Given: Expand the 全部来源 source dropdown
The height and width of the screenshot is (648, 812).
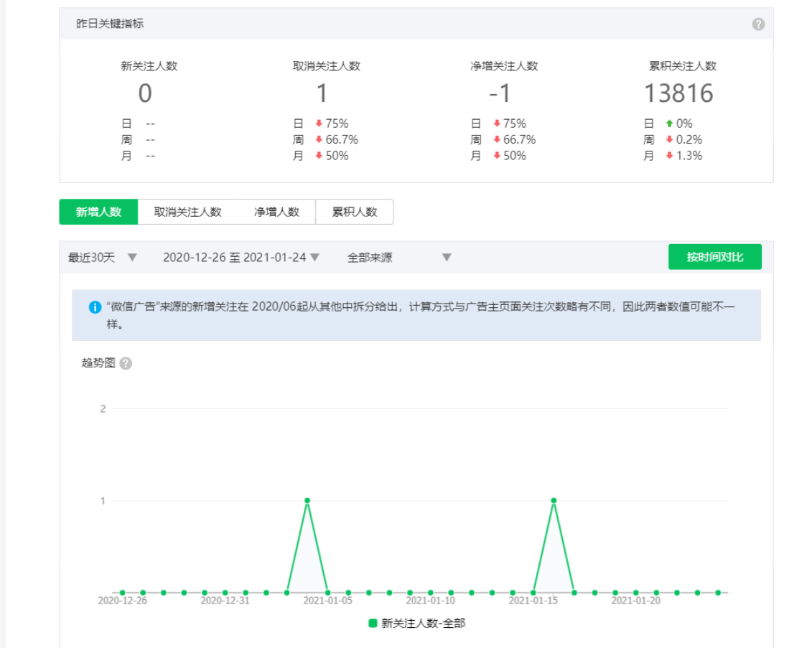Looking at the screenshot, I should 398,257.
